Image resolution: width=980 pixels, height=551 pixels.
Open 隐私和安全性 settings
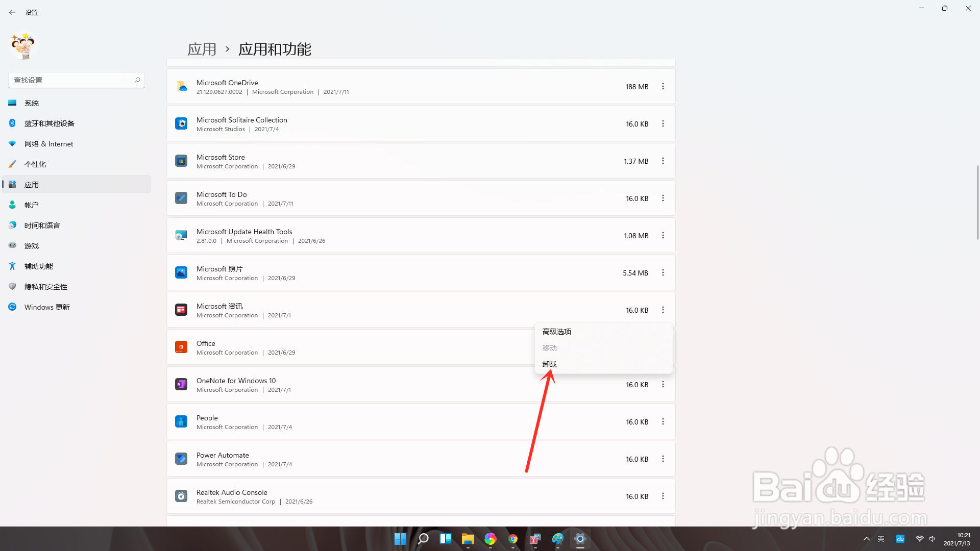point(77,287)
